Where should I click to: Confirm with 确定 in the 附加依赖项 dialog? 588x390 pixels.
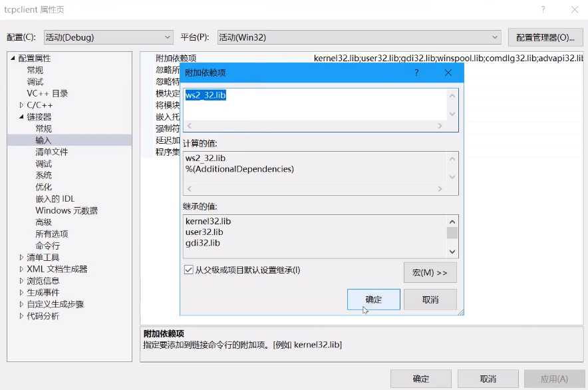click(x=373, y=299)
